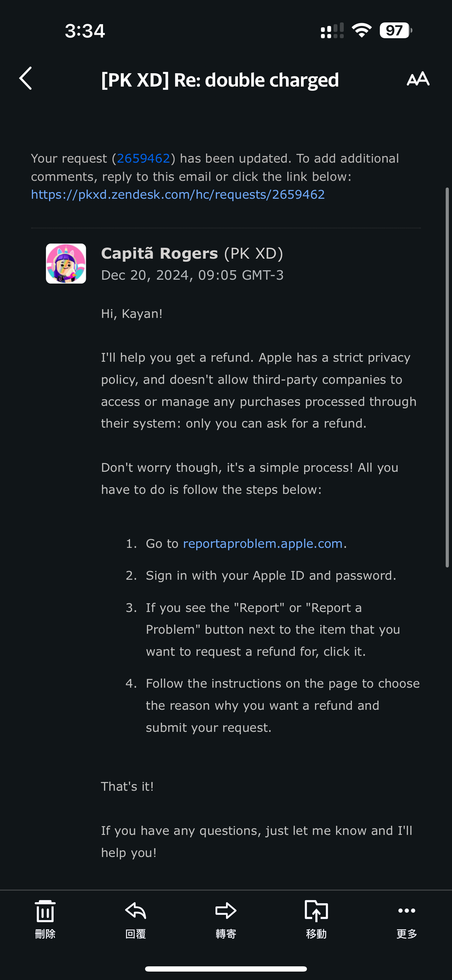452x980 pixels.
Task: Tap the home indicator bar at bottom
Action: coord(226,968)
